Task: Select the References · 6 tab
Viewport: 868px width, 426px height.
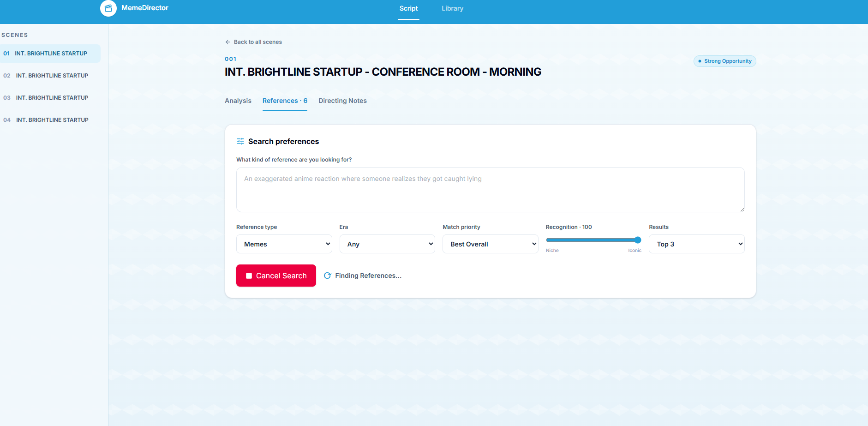Action: pos(285,101)
